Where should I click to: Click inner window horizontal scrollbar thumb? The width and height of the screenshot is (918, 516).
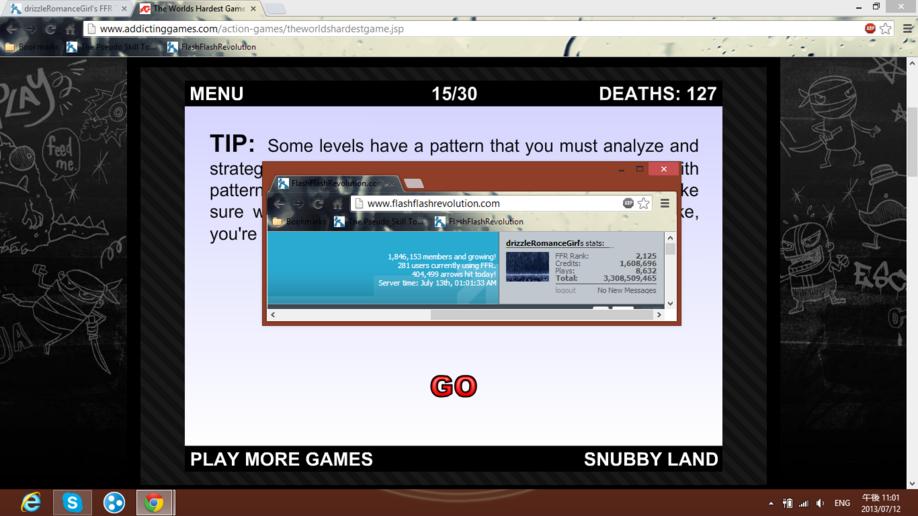coord(542,315)
